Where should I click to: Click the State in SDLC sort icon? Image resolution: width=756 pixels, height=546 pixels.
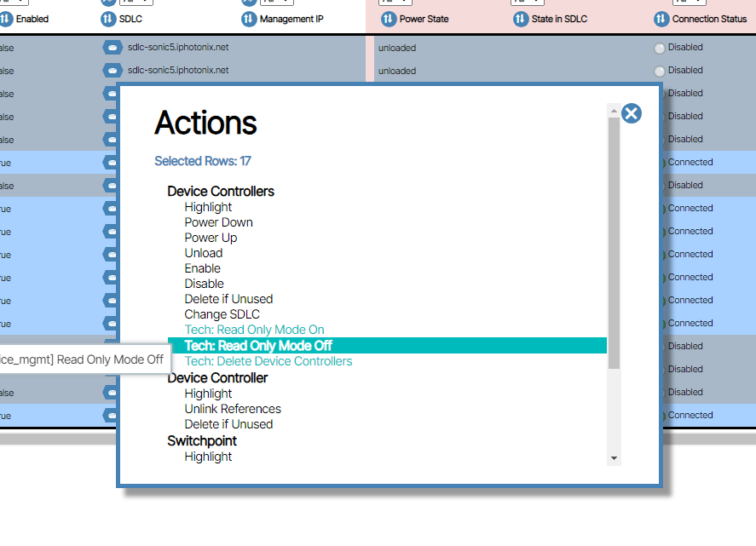[521, 18]
